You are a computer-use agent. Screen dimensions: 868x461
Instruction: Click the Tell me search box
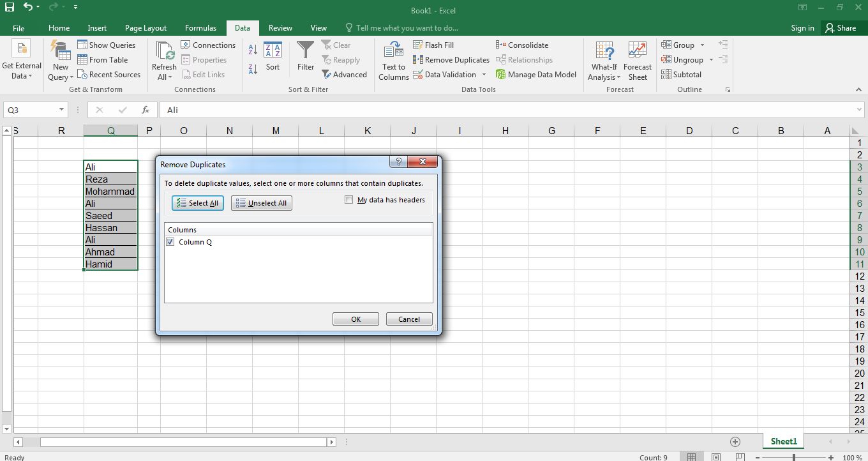coord(402,28)
